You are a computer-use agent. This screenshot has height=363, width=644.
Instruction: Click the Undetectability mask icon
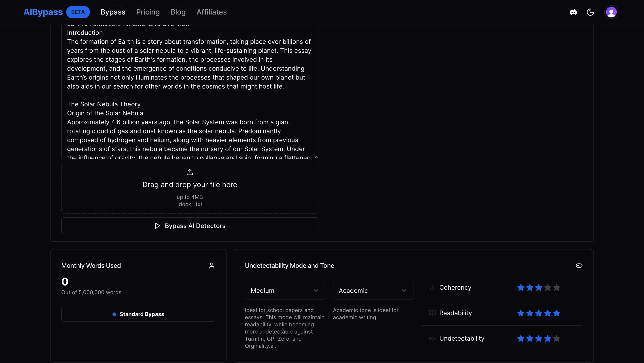pos(432,338)
